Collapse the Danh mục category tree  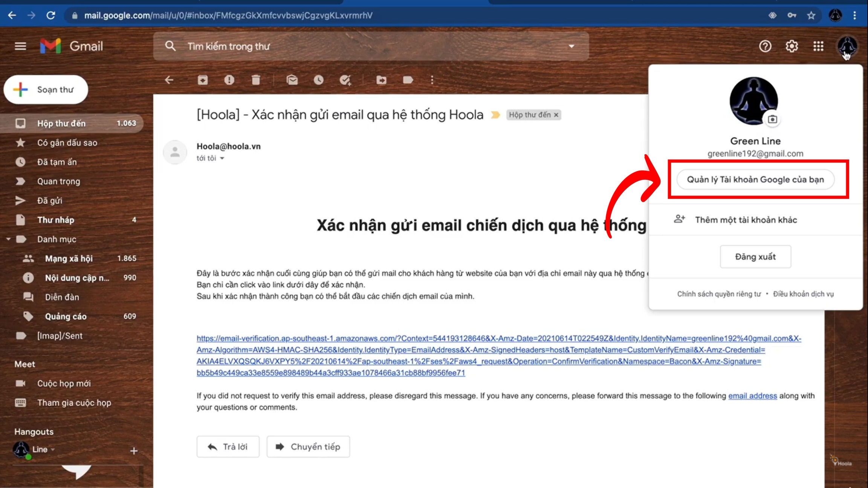pyautogui.click(x=8, y=239)
